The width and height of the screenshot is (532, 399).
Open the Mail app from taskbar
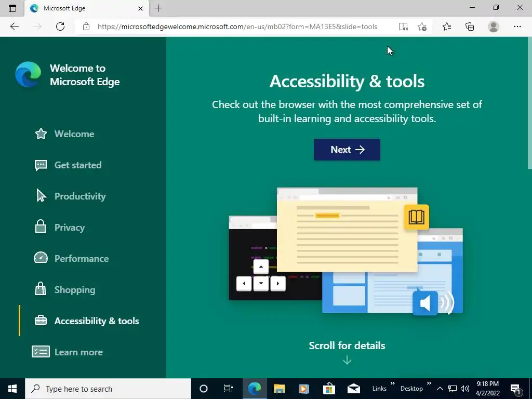(x=353, y=389)
